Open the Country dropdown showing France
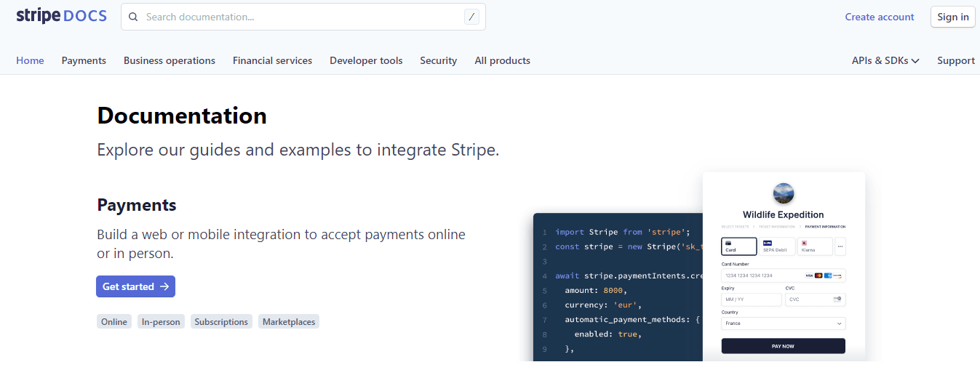The image size is (980, 370). click(783, 323)
